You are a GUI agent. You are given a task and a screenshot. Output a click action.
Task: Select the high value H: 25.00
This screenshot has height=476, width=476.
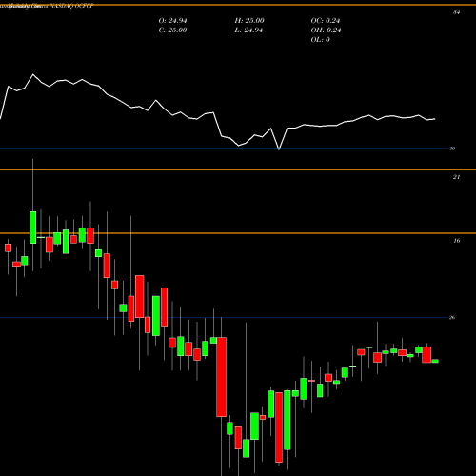(249, 21)
